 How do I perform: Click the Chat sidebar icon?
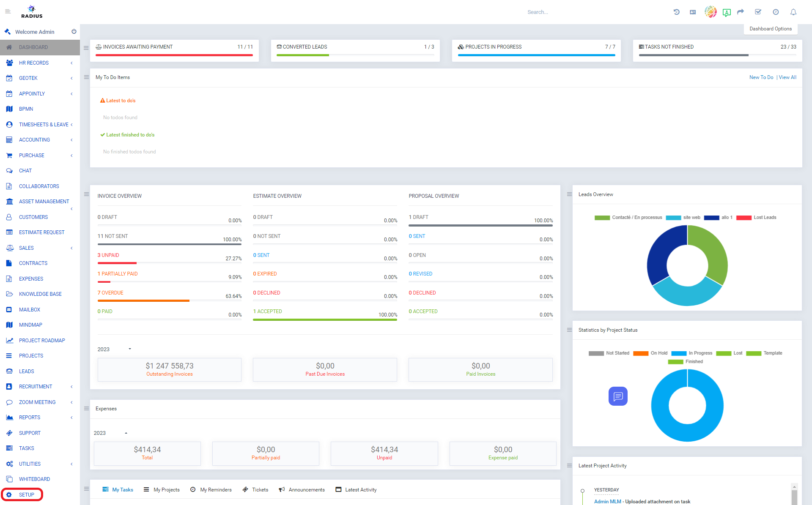click(9, 171)
